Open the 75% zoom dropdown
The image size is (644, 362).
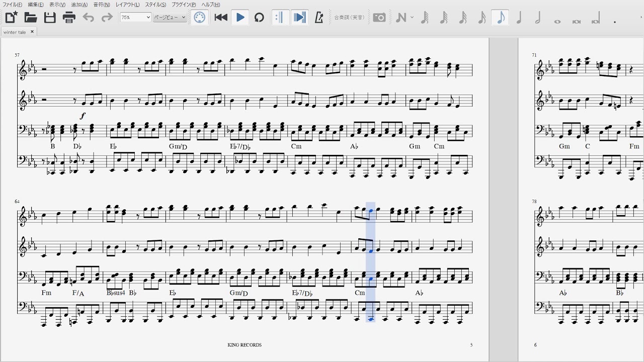(x=135, y=18)
